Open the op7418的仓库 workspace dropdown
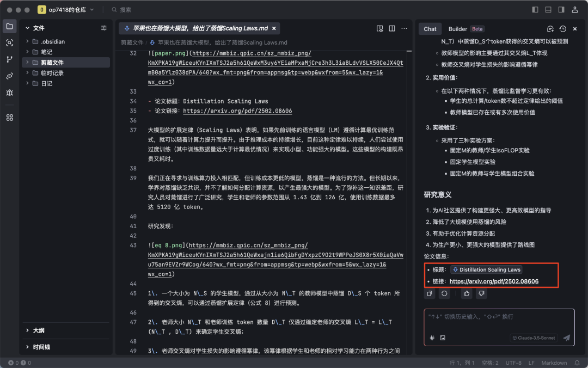This screenshot has width=588, height=368. 65,10
